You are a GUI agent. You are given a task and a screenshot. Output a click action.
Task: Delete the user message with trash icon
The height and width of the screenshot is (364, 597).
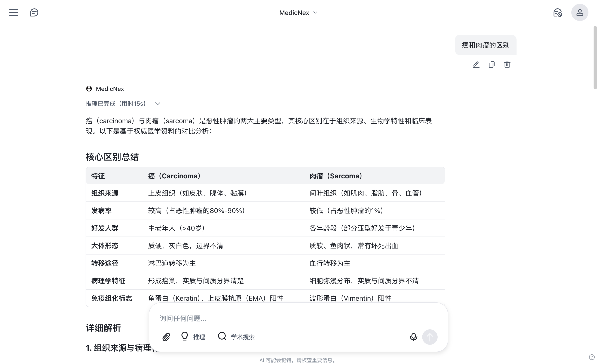click(x=507, y=65)
